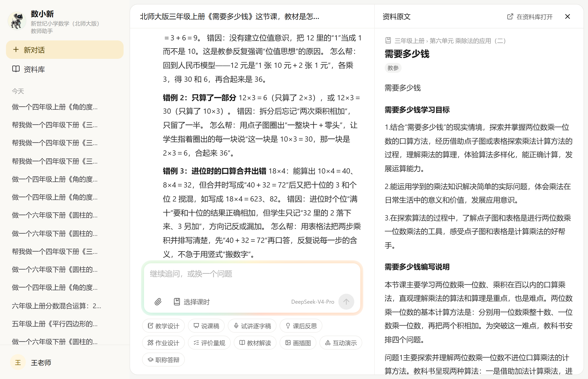Click the 今天 history section label

coord(18,91)
